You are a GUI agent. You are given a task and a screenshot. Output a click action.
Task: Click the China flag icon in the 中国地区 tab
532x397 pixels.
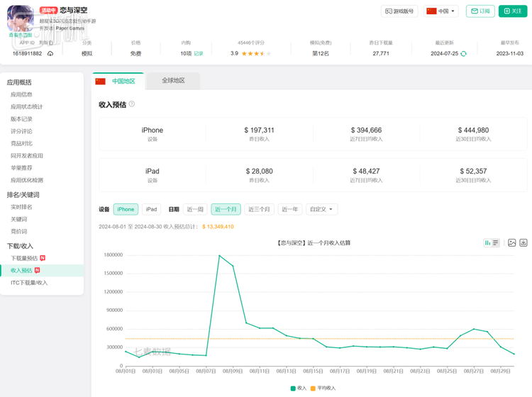(101, 82)
